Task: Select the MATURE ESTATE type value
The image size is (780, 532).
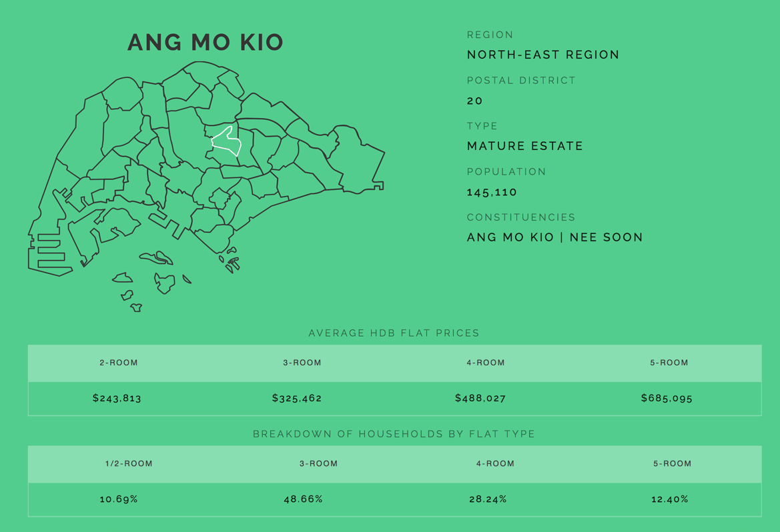Action: pyautogui.click(x=525, y=146)
